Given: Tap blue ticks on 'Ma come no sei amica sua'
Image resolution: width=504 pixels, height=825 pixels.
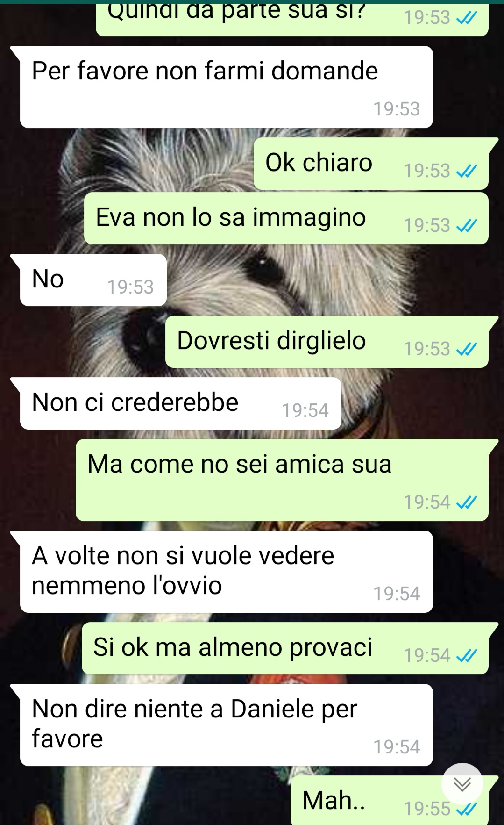Looking at the screenshot, I should pyautogui.click(x=467, y=502).
